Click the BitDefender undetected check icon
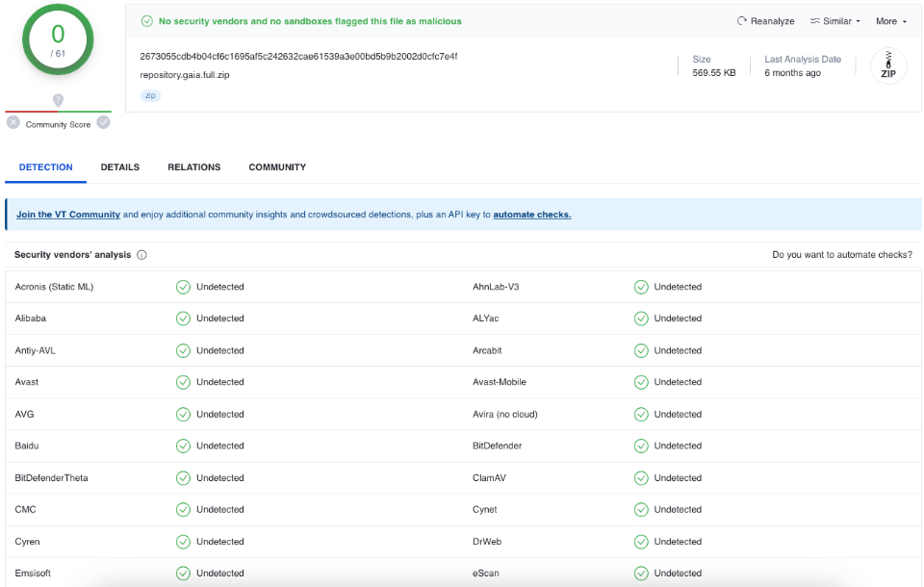Screen dimensions: 924x587 pos(641,447)
